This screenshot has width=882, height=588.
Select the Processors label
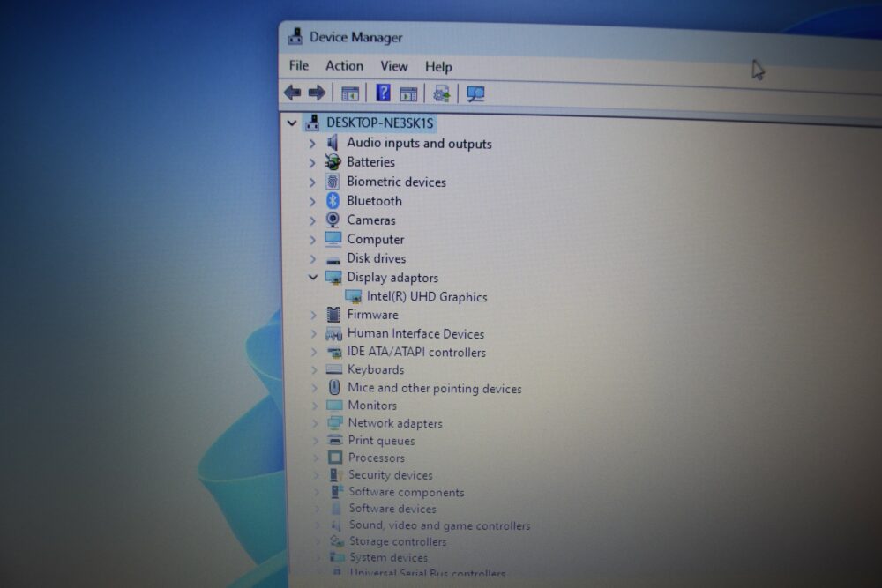377,458
